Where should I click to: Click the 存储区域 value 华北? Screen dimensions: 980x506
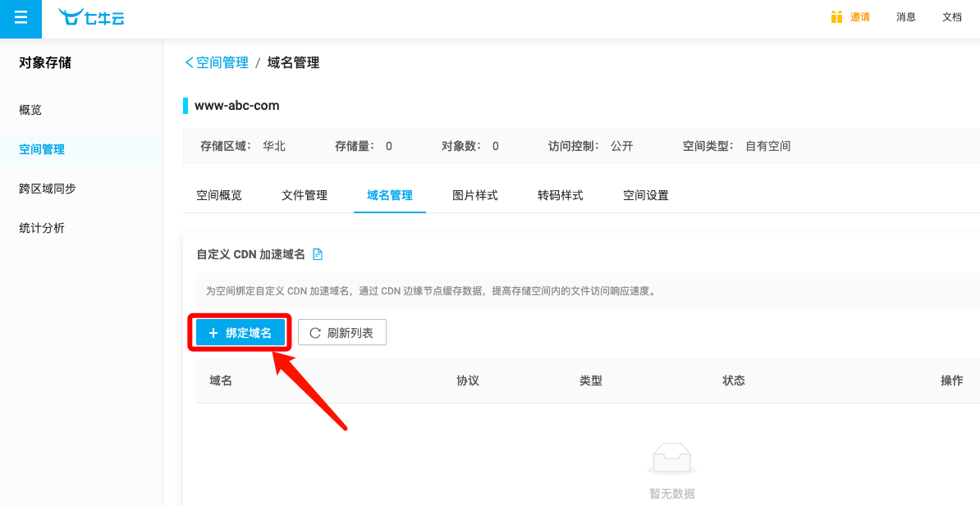(274, 146)
